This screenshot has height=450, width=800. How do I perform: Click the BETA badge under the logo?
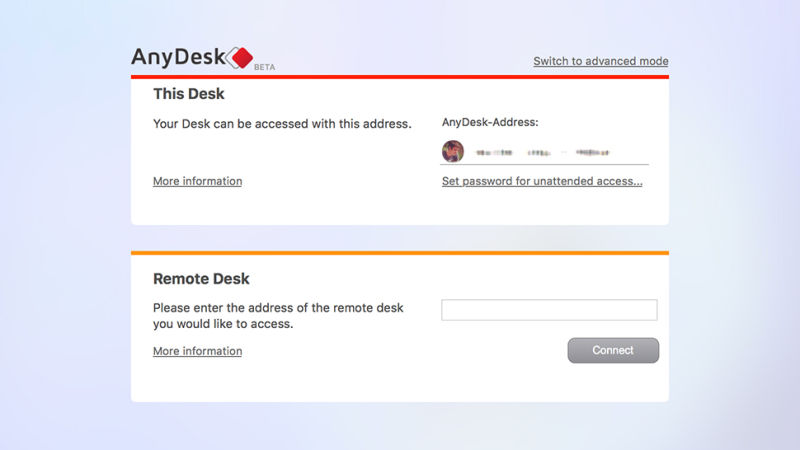point(265,67)
